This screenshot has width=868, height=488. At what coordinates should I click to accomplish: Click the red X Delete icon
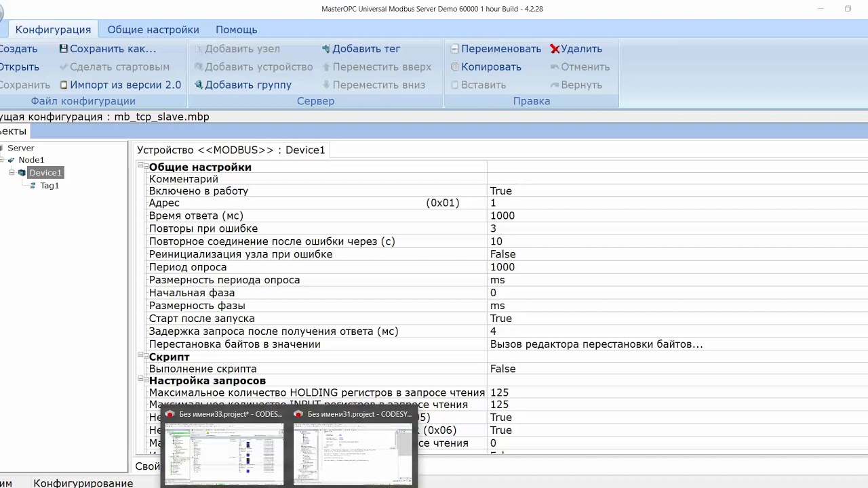click(555, 49)
